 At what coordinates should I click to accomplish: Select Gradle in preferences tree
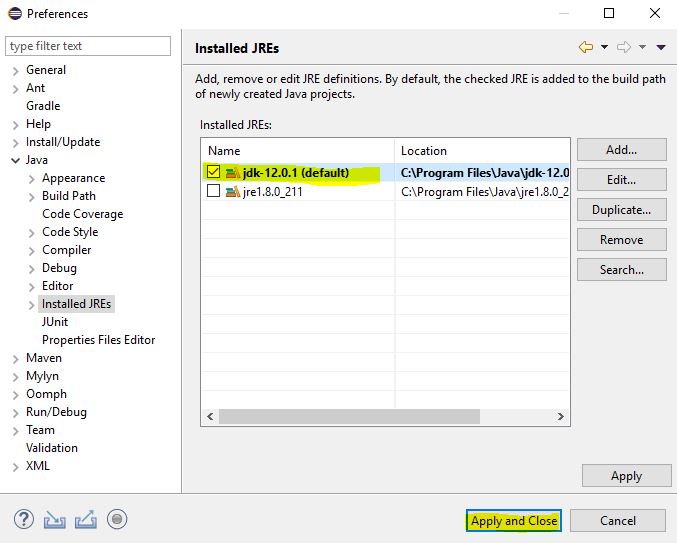(43, 106)
